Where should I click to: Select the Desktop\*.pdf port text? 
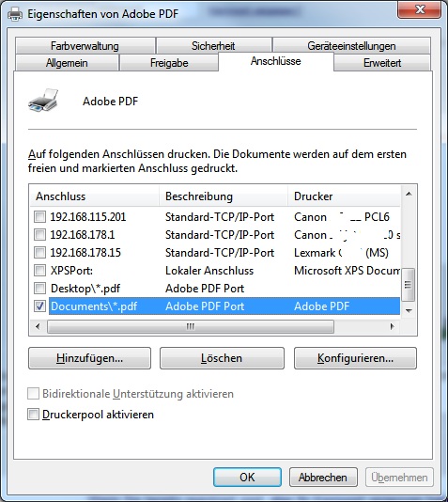click(85, 289)
